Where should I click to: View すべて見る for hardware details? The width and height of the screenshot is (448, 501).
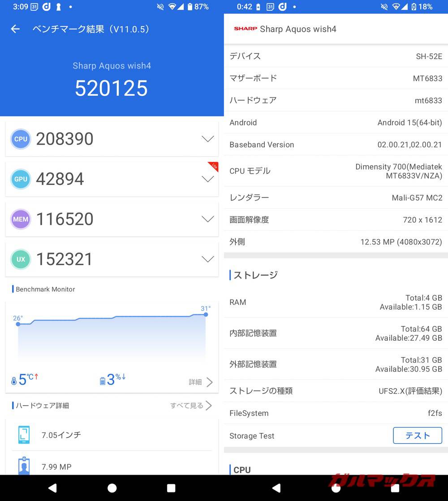pos(187,406)
